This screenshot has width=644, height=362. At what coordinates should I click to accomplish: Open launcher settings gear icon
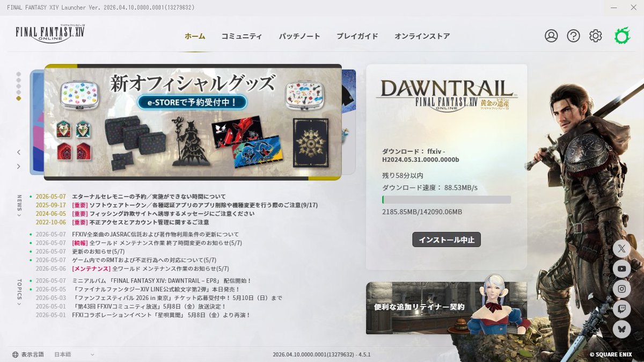[595, 36]
